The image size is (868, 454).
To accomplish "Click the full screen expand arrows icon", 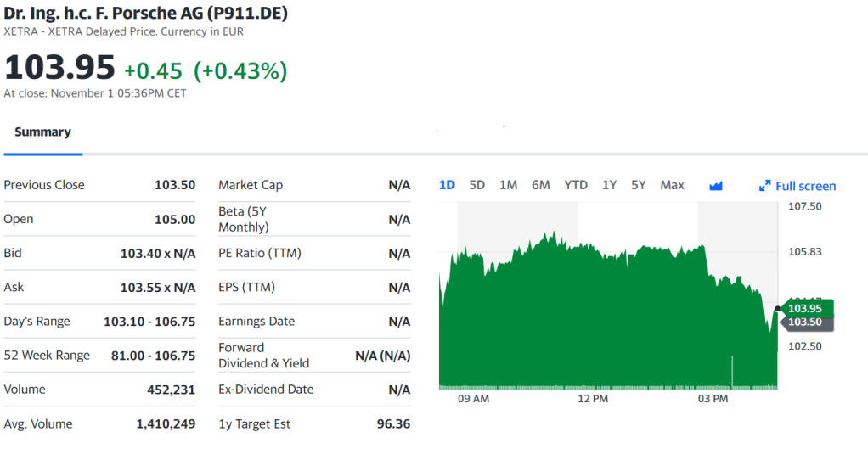I will click(x=764, y=186).
